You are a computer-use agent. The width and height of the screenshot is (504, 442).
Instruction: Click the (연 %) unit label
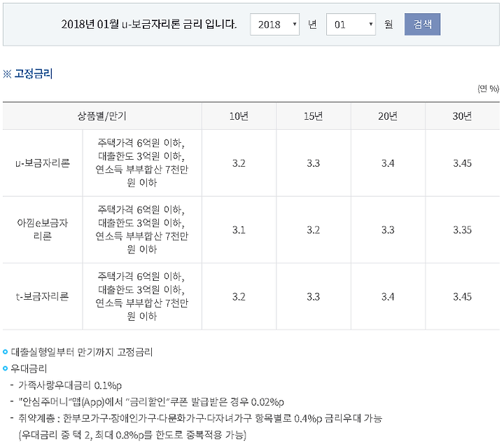pyautogui.click(x=489, y=89)
